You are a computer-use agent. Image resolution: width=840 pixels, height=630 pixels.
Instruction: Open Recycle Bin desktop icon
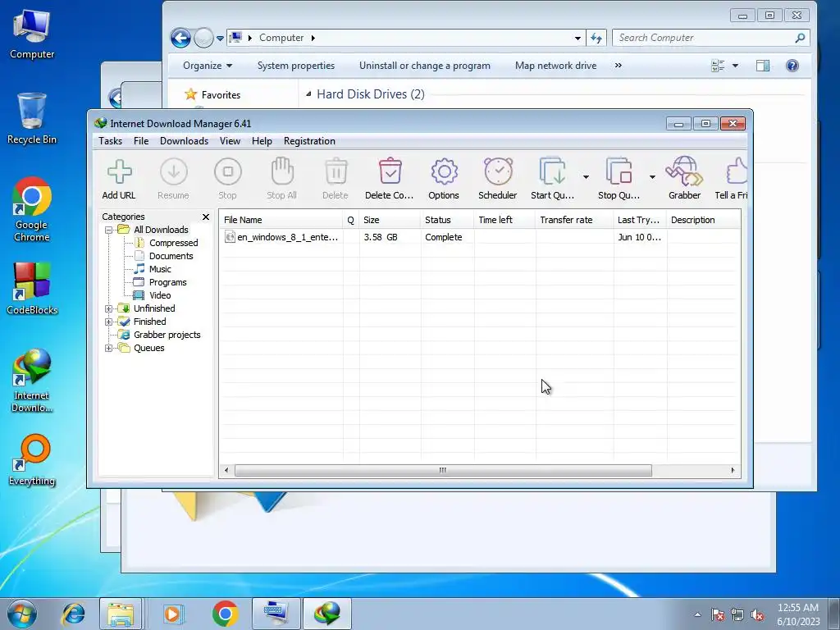pyautogui.click(x=32, y=119)
